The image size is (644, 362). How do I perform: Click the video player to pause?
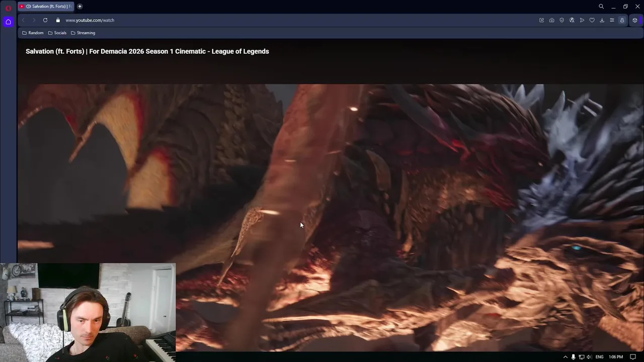(x=331, y=217)
